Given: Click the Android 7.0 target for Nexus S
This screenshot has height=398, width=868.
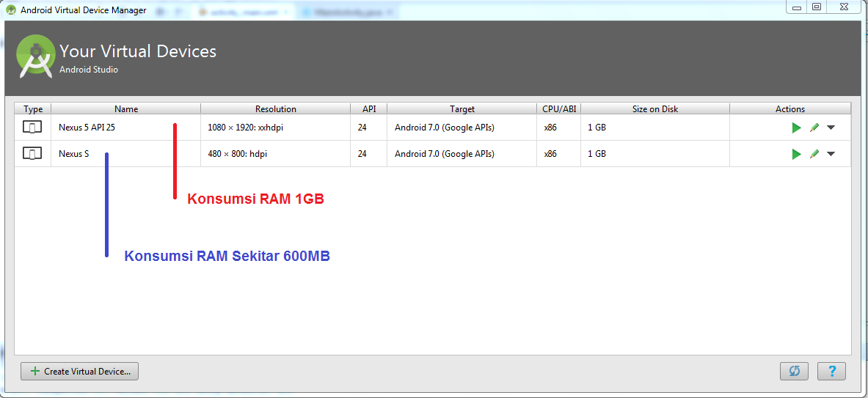Looking at the screenshot, I should (462, 154).
